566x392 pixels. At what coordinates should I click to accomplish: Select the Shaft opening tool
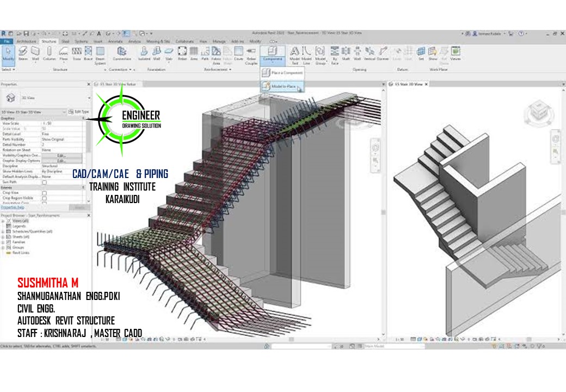coord(346,53)
